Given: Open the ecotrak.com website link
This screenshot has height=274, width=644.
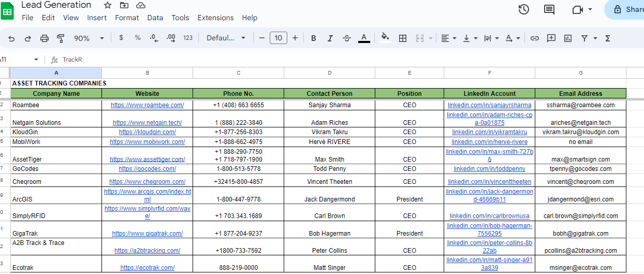Looking at the screenshot, I should [147, 268].
